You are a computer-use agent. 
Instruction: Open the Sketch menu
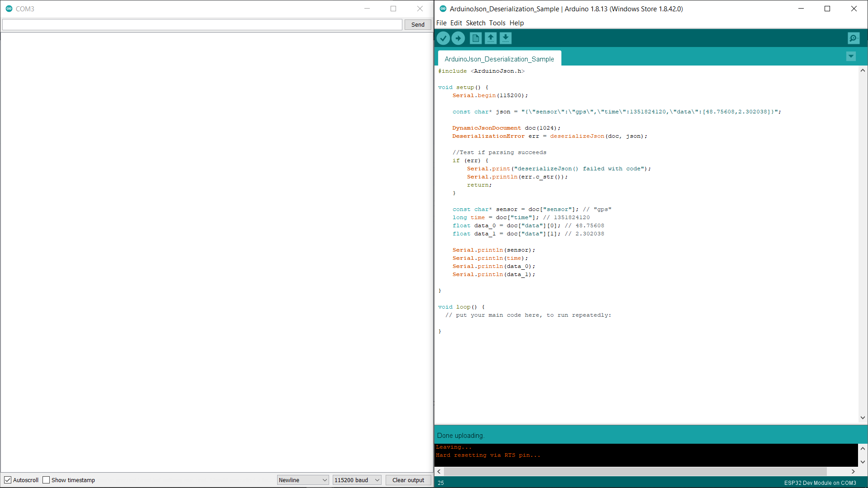pyautogui.click(x=476, y=23)
